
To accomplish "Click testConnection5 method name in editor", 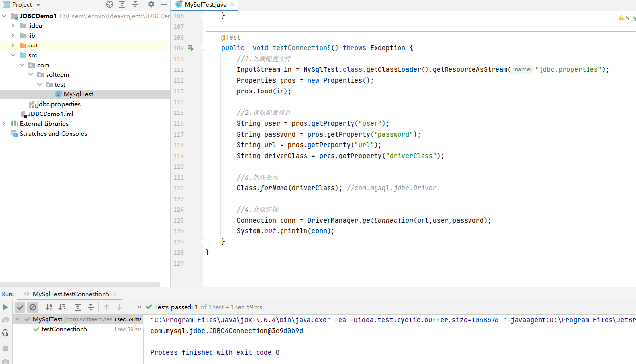I will tap(302, 48).
